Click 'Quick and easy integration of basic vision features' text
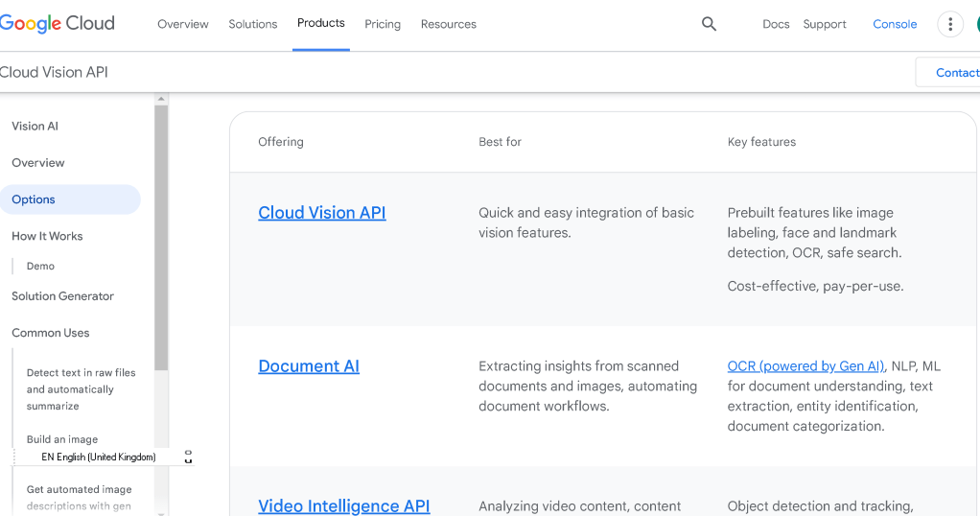Screen dimensions: 980x516 pyautogui.click(x=586, y=223)
